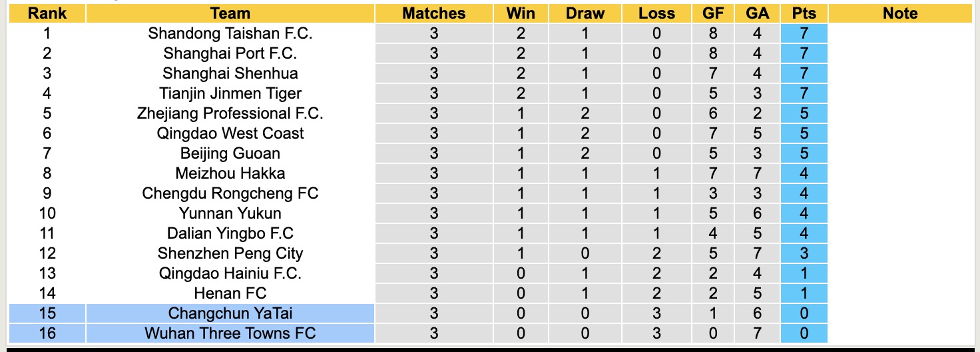Click Shandong Taishan's 7 points cell
This screenshot has height=352, width=980.
click(x=804, y=33)
